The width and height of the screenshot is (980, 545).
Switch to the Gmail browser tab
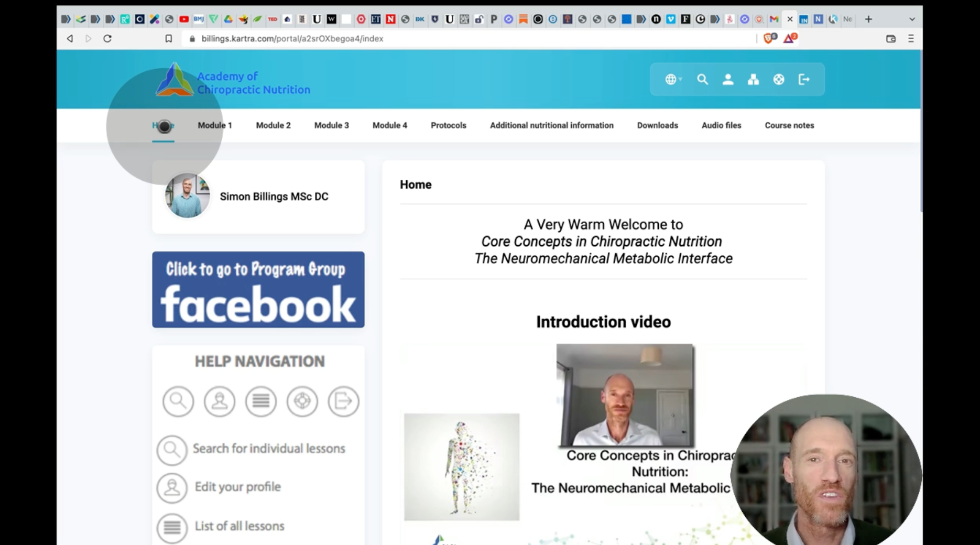774,19
